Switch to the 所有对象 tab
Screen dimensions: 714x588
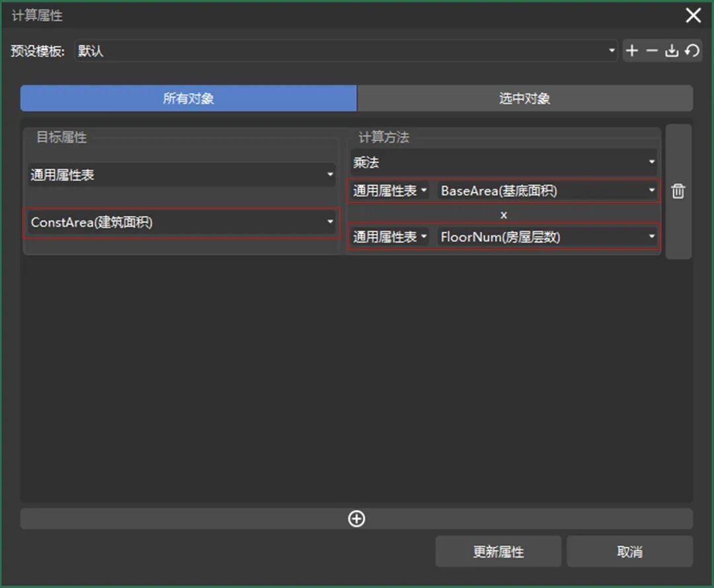coord(188,98)
